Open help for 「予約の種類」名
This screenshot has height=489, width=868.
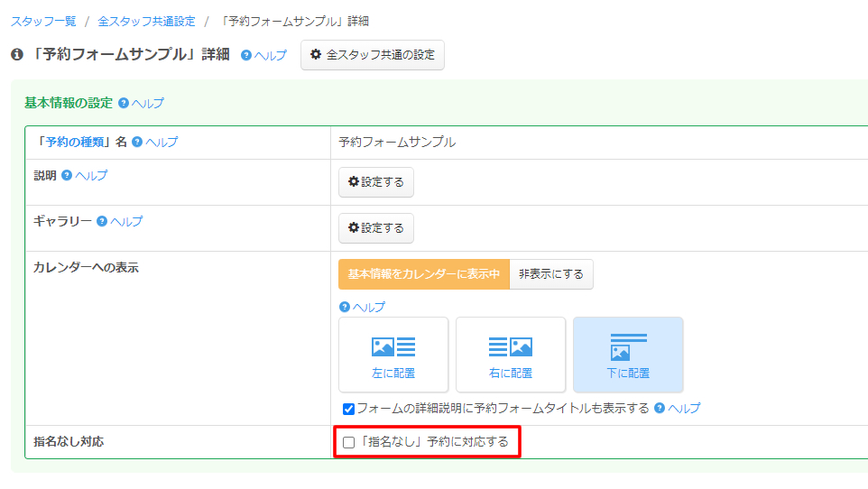(x=137, y=142)
